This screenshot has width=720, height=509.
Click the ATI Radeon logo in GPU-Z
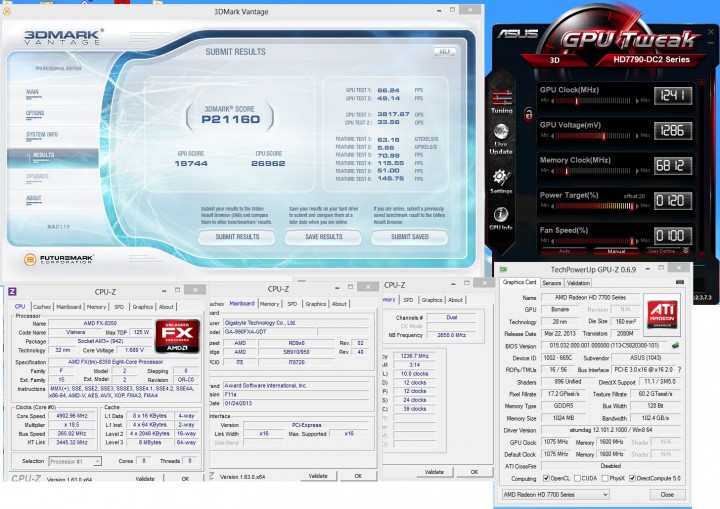pyautogui.click(x=663, y=313)
